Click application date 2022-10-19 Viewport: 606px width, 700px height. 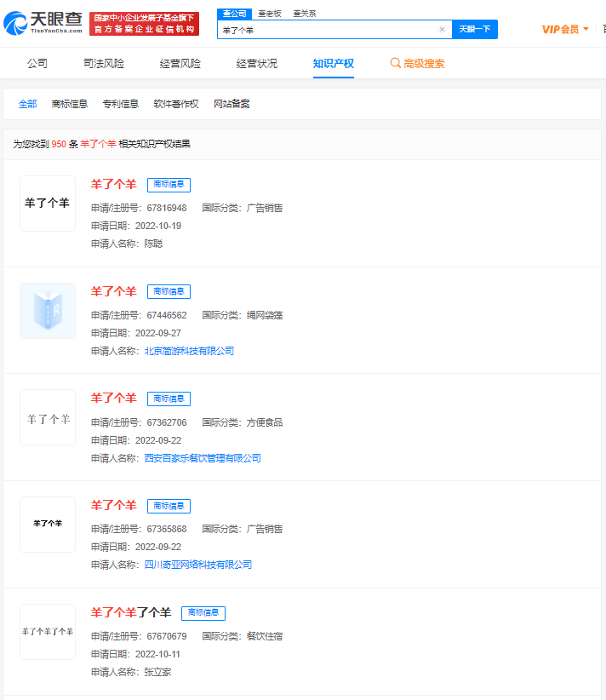click(158, 226)
